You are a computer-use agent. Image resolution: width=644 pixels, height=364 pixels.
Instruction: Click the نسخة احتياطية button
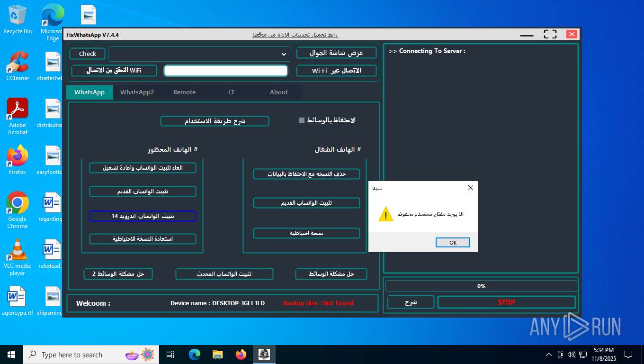pyautogui.click(x=306, y=233)
